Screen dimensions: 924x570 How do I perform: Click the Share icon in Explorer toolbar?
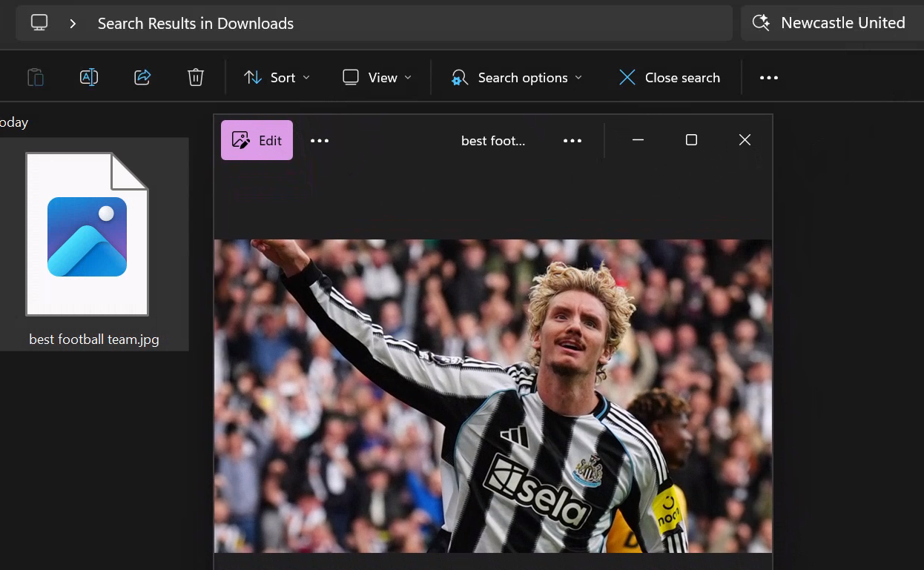(x=142, y=77)
